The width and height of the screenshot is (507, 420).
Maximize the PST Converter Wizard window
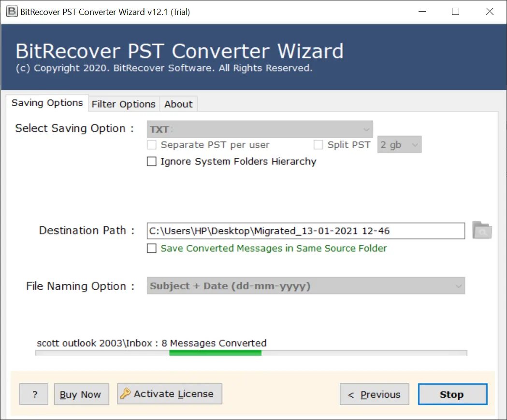[455, 12]
